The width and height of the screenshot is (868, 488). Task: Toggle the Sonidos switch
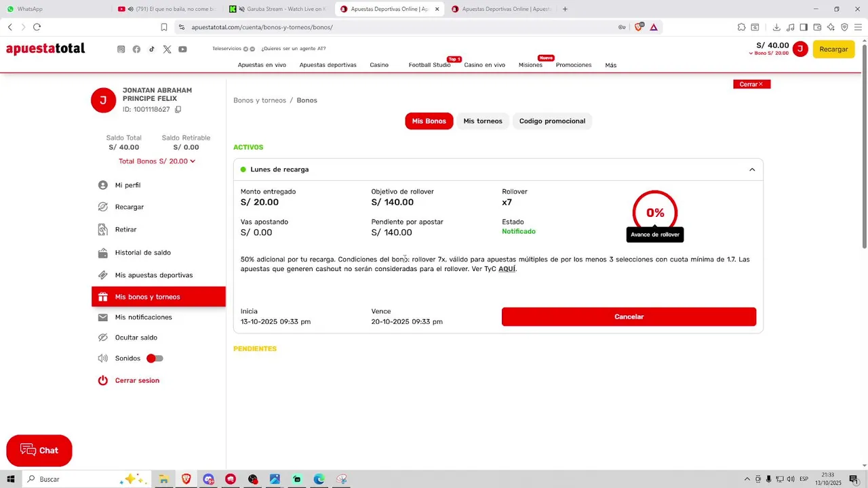pyautogui.click(x=155, y=358)
